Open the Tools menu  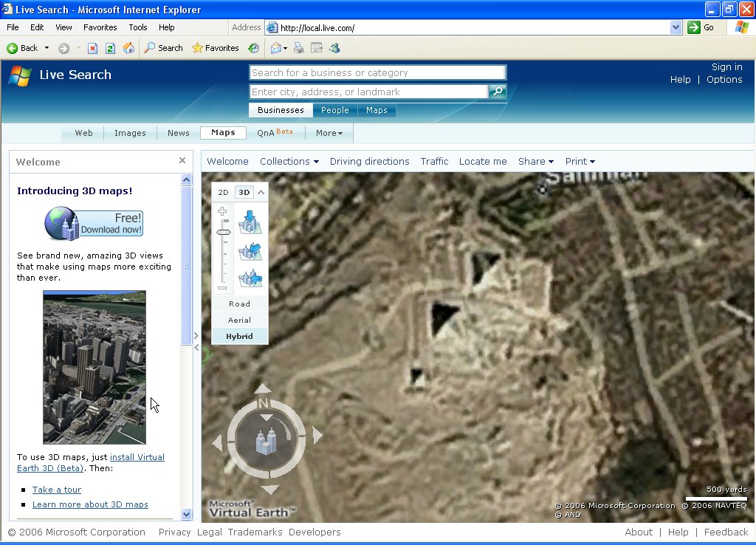(x=138, y=27)
